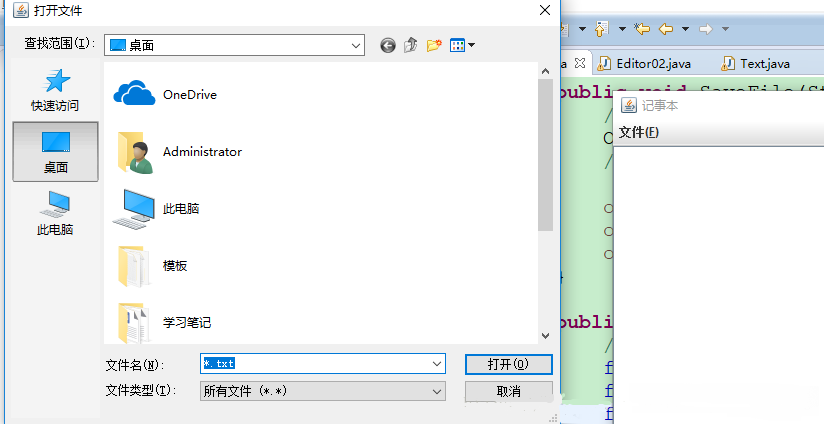Select 此电脑 in the file list
The width and height of the screenshot is (824, 424).
(180, 209)
